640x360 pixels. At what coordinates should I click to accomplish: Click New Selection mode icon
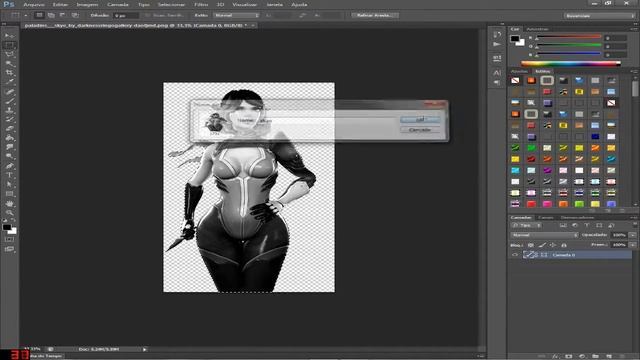[x=39, y=15]
